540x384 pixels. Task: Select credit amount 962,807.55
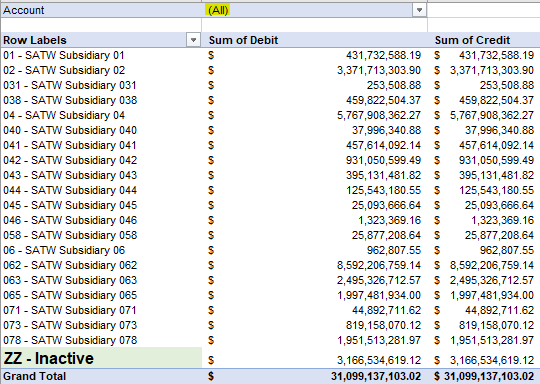(507, 250)
